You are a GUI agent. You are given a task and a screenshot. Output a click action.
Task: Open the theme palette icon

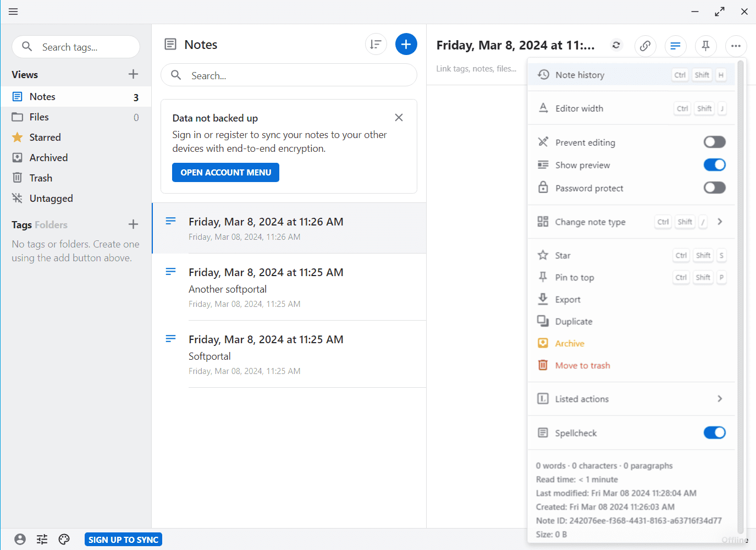click(x=64, y=540)
